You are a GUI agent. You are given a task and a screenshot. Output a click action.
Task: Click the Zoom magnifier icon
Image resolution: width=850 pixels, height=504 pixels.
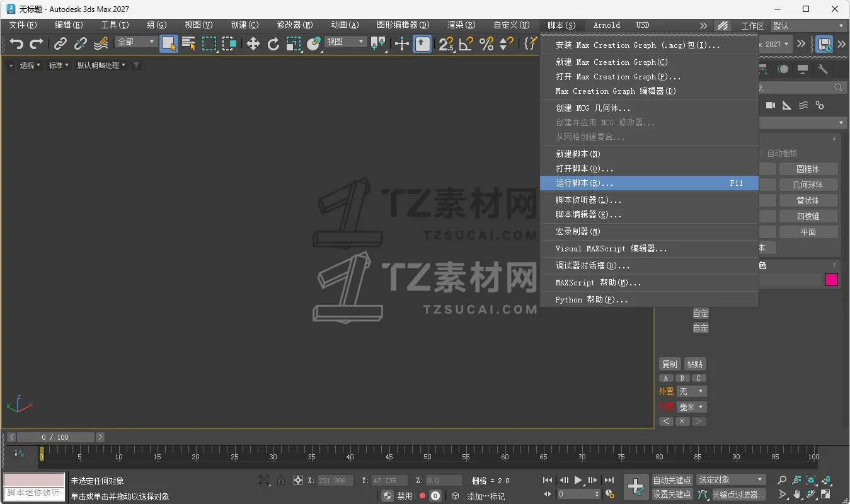click(782, 480)
